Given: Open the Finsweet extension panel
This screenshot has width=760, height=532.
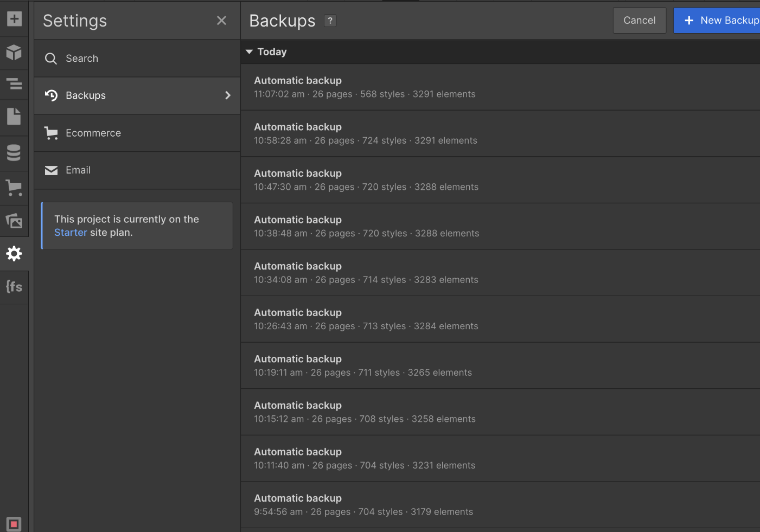Looking at the screenshot, I should tap(14, 286).
